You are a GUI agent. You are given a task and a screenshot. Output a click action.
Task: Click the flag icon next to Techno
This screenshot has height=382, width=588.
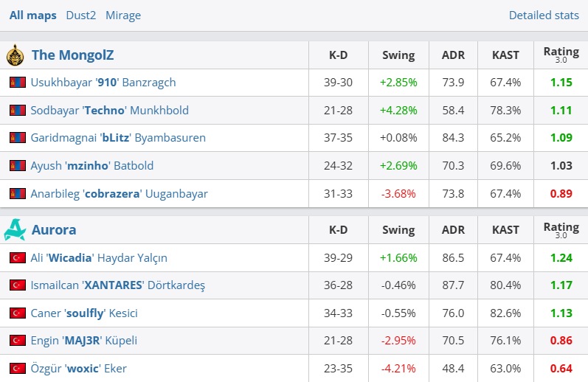click(18, 111)
